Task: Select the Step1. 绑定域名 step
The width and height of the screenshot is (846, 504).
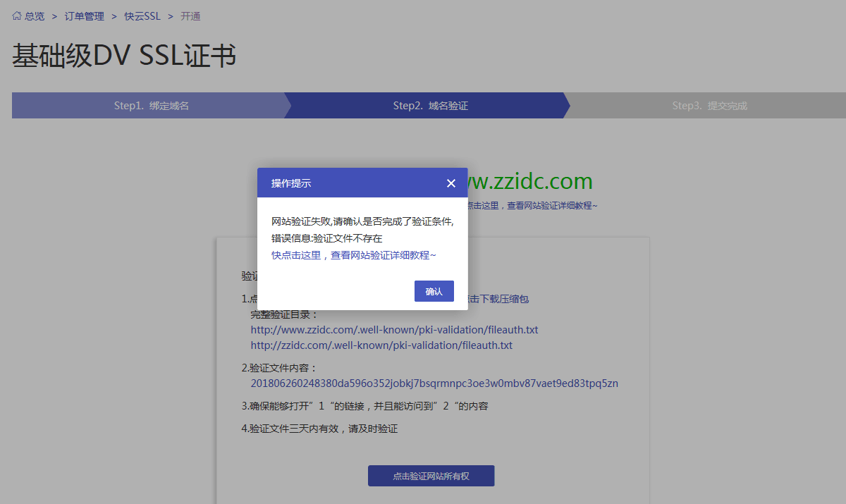Action: (151, 106)
